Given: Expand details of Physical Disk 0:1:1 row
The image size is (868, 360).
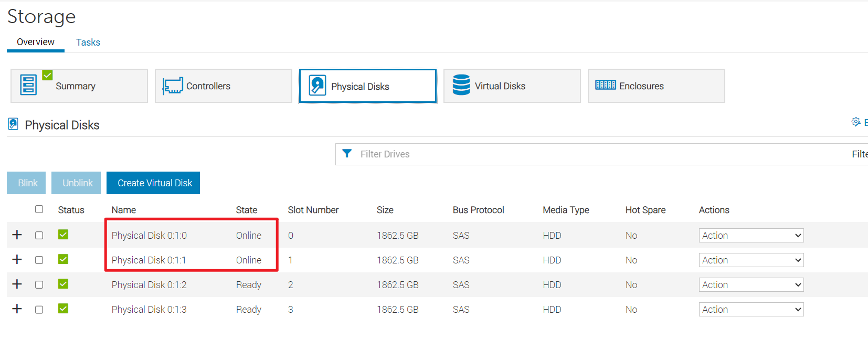Looking at the screenshot, I should pos(17,259).
